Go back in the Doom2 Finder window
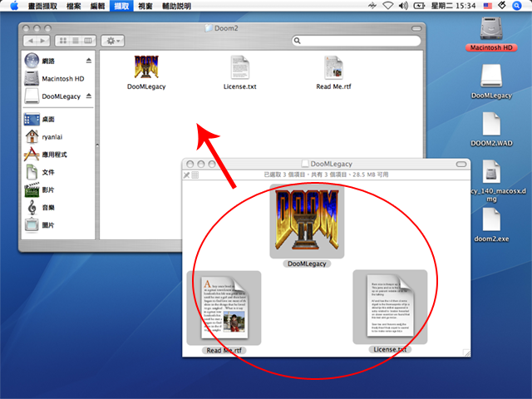This screenshot has height=399, width=532. (x=31, y=41)
